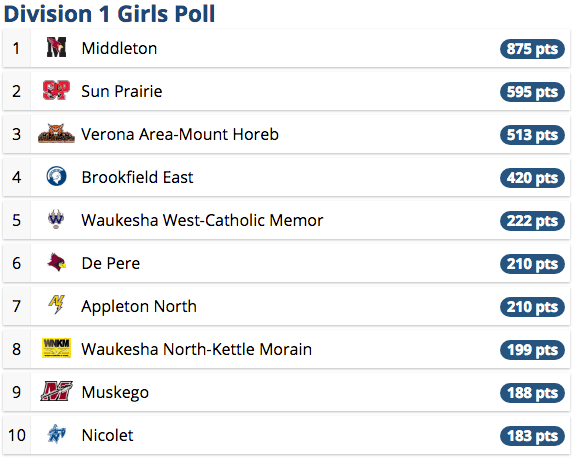Click the yellow WNKM team logo
This screenshot has height=460, width=576.
(56, 348)
